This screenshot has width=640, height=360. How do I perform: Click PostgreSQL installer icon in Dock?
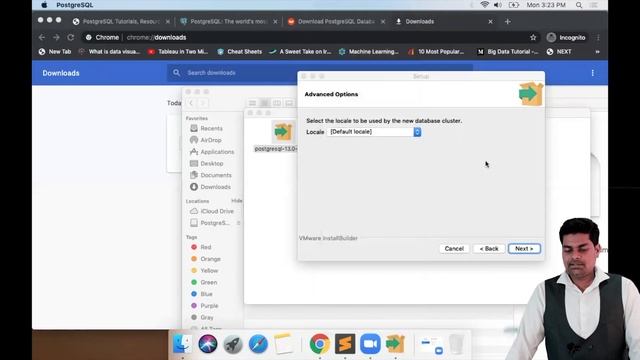coord(395,344)
